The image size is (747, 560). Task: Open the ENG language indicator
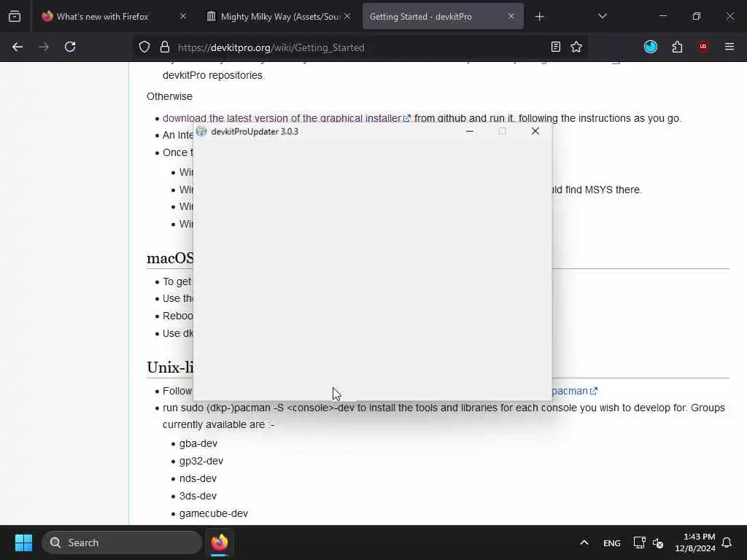tap(612, 542)
